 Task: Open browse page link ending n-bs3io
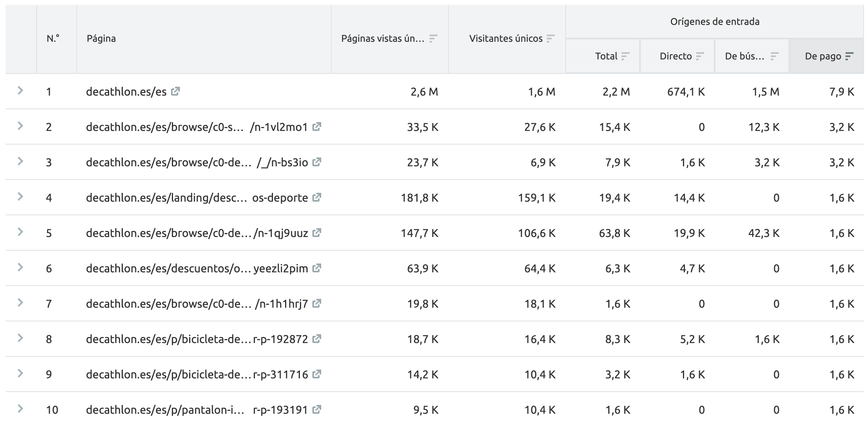click(197, 163)
